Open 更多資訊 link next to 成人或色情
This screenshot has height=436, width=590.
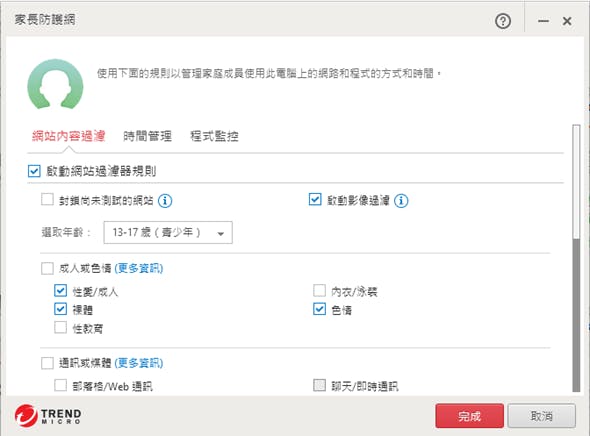pos(139,268)
